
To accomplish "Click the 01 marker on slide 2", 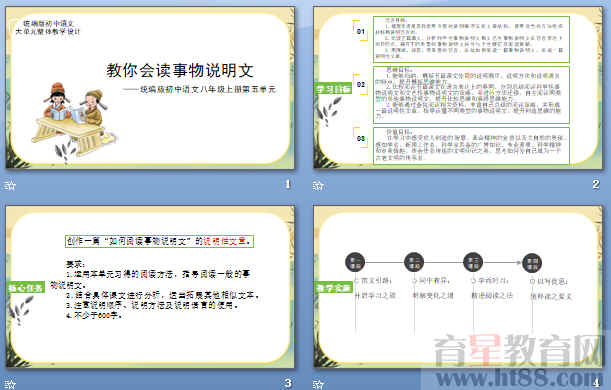I will click(361, 32).
